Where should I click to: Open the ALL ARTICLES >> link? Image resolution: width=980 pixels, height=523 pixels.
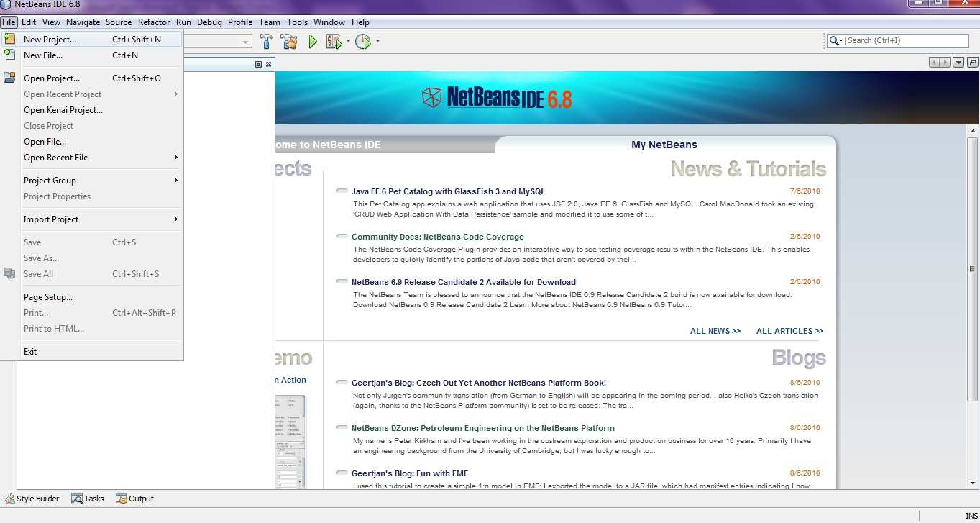789,331
